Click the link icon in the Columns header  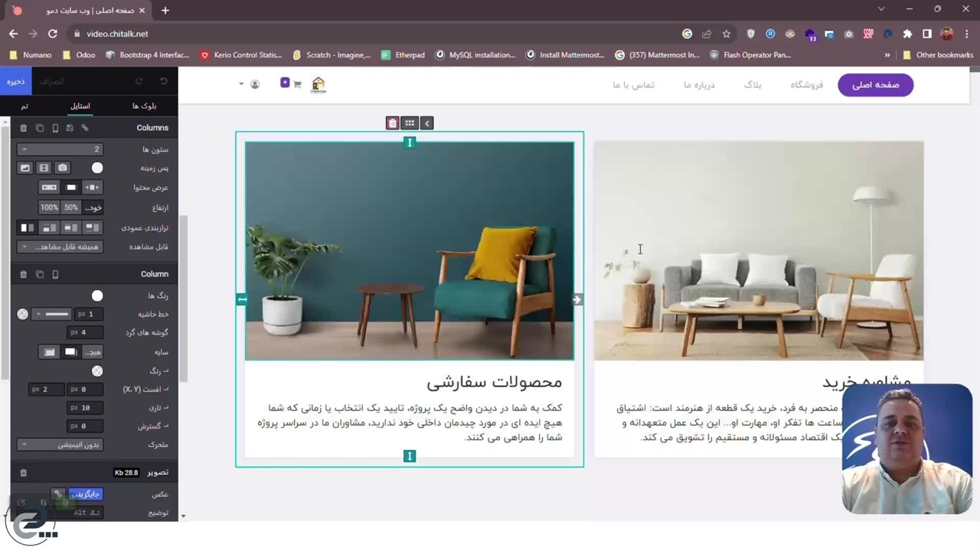pos(85,128)
